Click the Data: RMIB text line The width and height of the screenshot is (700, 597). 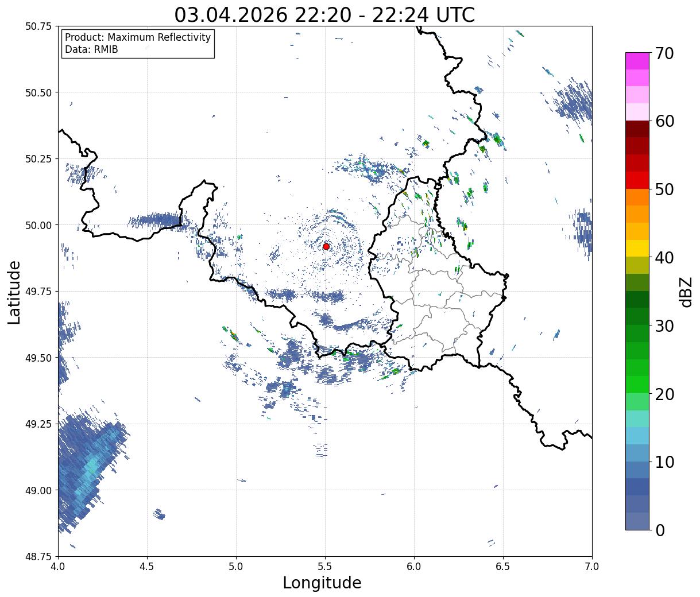[91, 50]
